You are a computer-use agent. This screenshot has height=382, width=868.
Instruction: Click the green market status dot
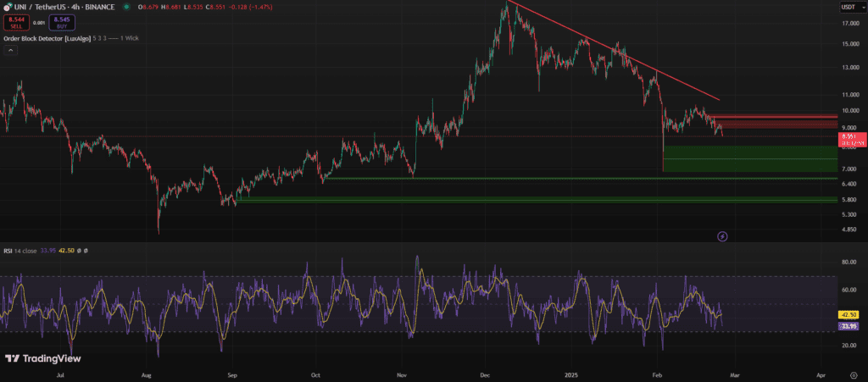126,7
